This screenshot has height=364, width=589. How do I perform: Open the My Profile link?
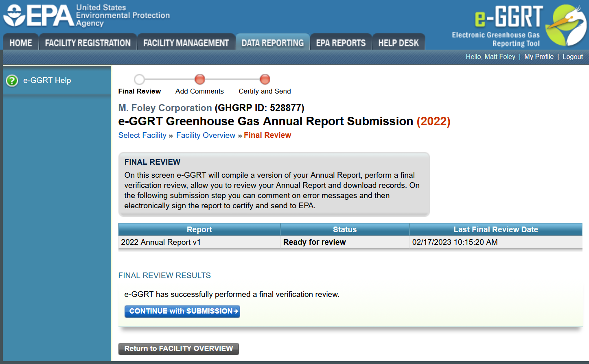point(539,57)
